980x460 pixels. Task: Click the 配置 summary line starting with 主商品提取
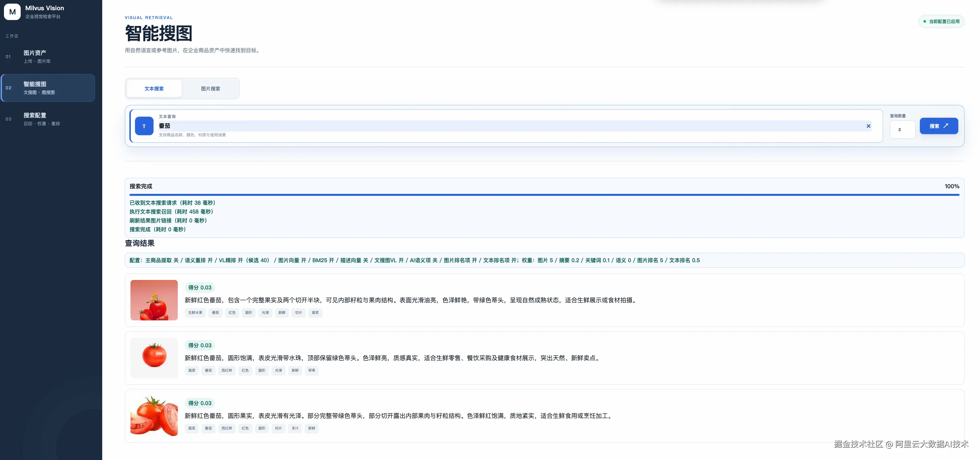(415, 260)
